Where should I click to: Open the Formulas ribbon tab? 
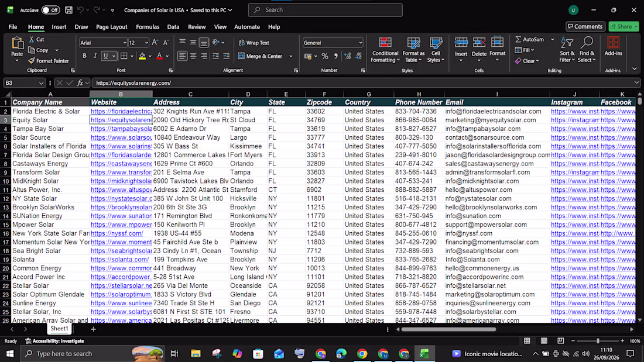coord(148,27)
